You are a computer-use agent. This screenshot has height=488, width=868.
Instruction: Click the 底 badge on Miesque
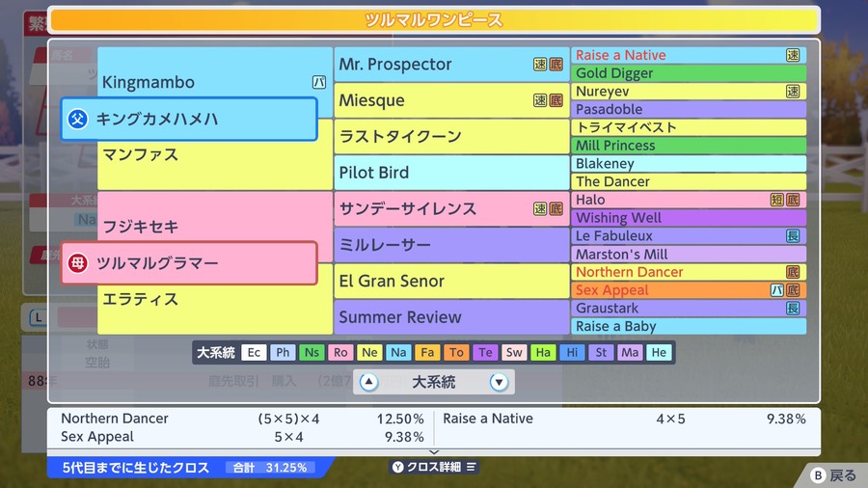(556, 100)
